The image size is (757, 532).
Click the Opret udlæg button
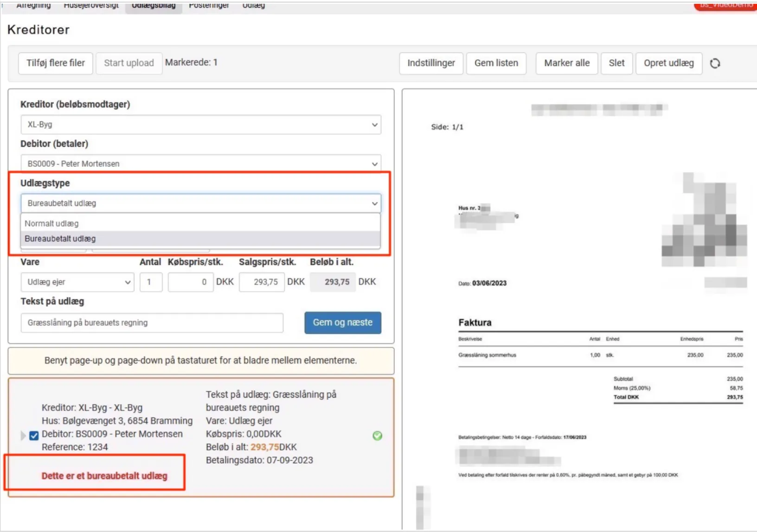(x=668, y=63)
